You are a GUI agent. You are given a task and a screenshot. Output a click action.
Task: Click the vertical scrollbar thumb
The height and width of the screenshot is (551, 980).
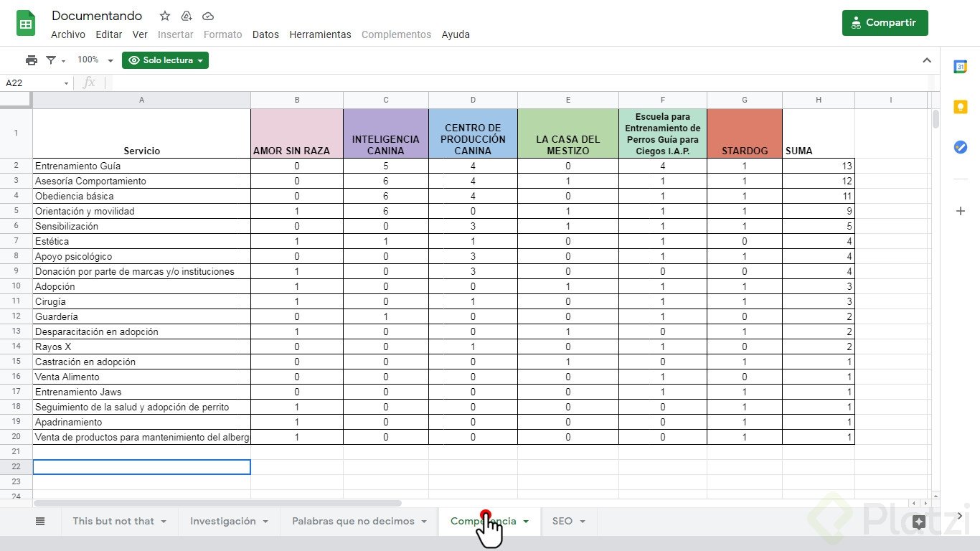click(x=936, y=119)
